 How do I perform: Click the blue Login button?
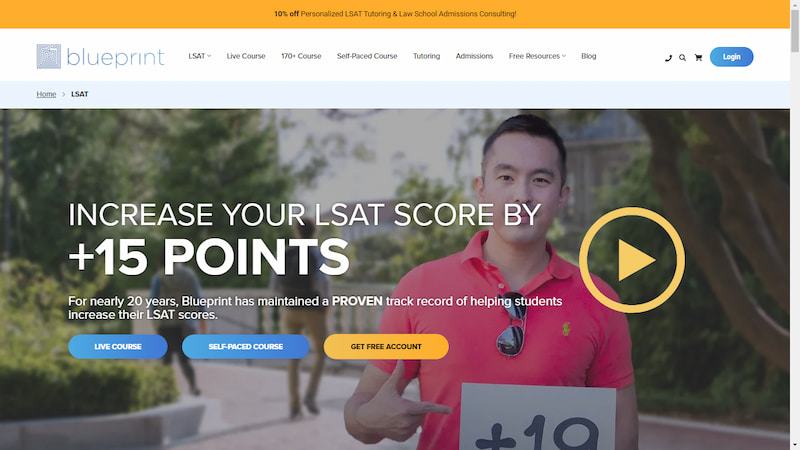[x=731, y=57]
